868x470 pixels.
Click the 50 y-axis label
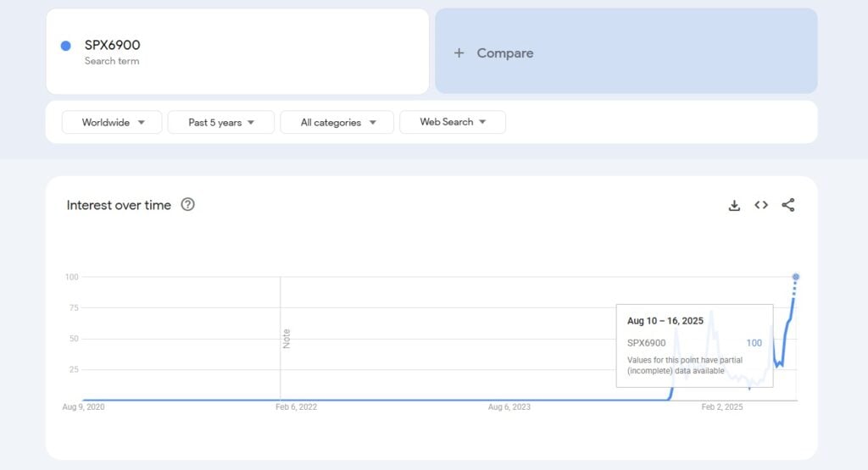[74, 339]
